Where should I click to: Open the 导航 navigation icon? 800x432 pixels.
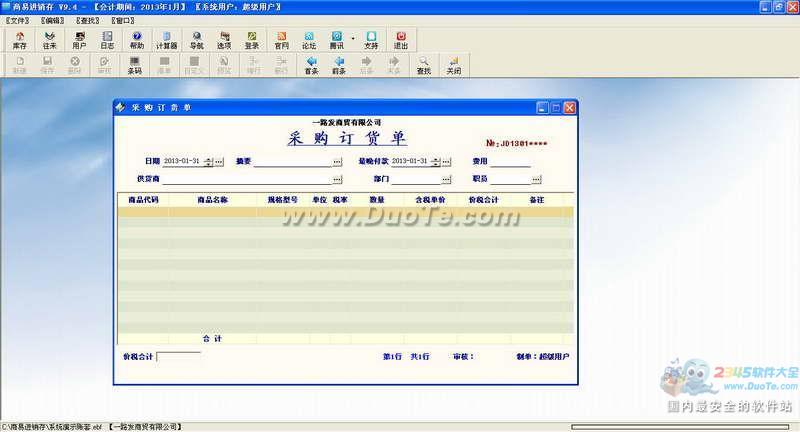coord(196,40)
